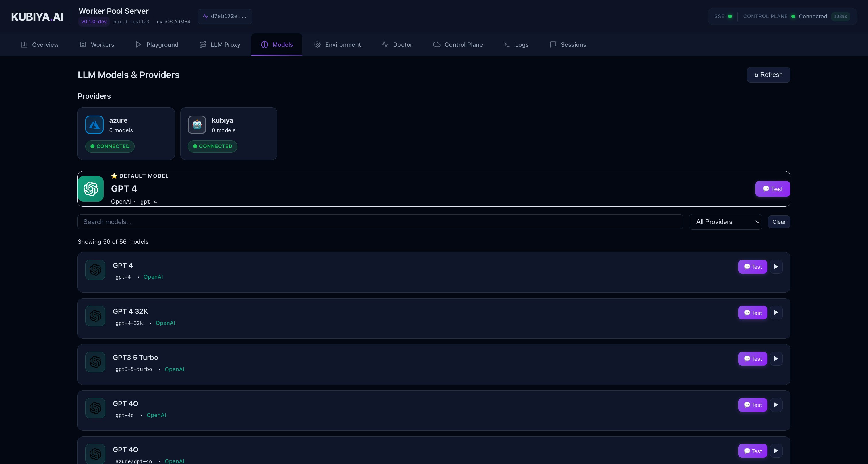868x464 pixels.
Task: Click the kubiya robot icon
Action: pos(197,124)
